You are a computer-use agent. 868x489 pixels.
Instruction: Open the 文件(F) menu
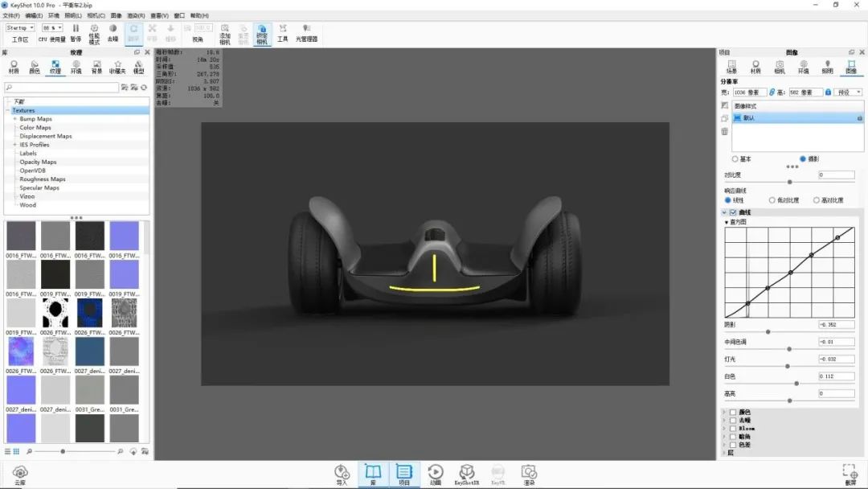coord(11,15)
